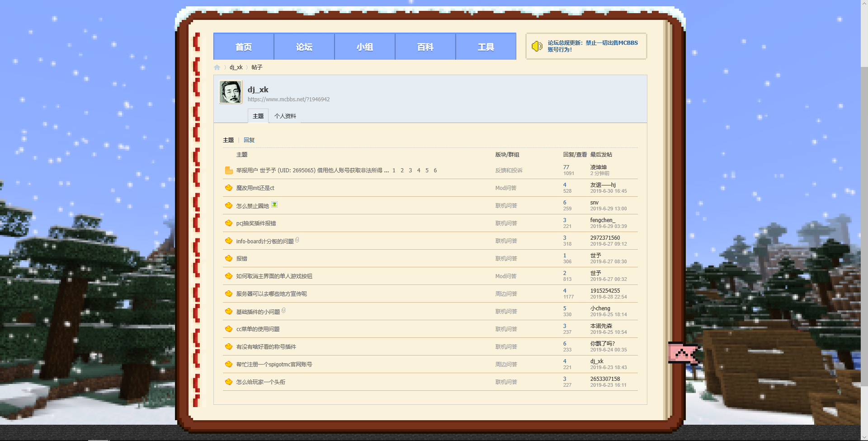Open the thread 有没有啥好看的称号插件

coord(266,347)
